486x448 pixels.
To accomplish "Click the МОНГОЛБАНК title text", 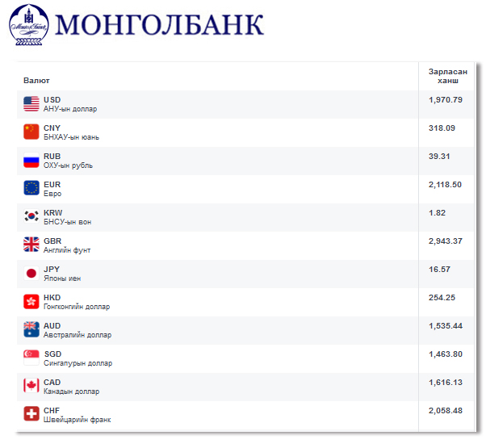I will [x=159, y=25].
